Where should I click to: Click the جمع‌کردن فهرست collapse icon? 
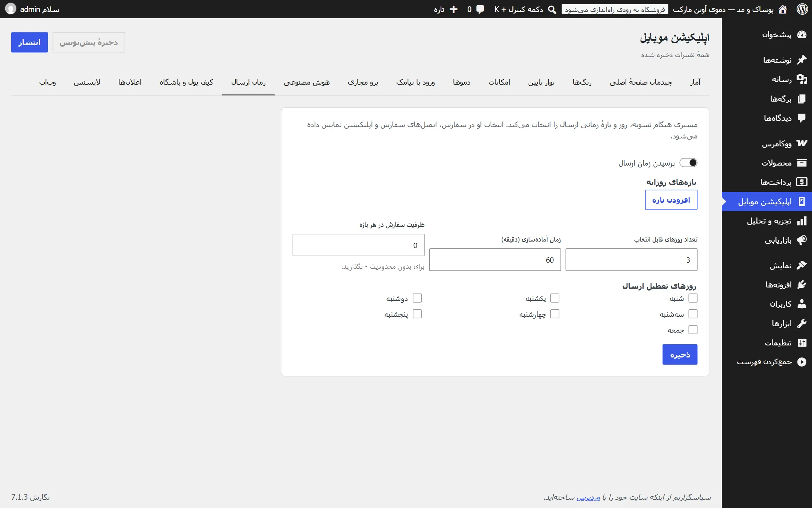pyautogui.click(x=802, y=362)
